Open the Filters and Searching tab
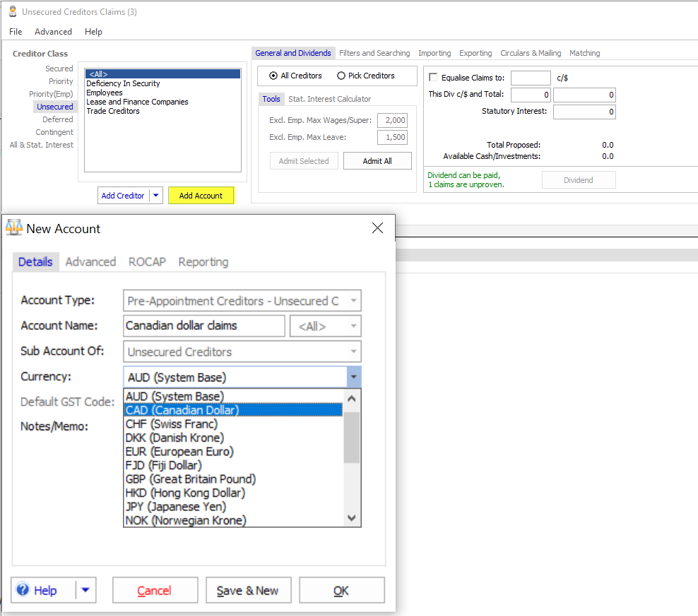This screenshot has width=698, height=616. 374,53
